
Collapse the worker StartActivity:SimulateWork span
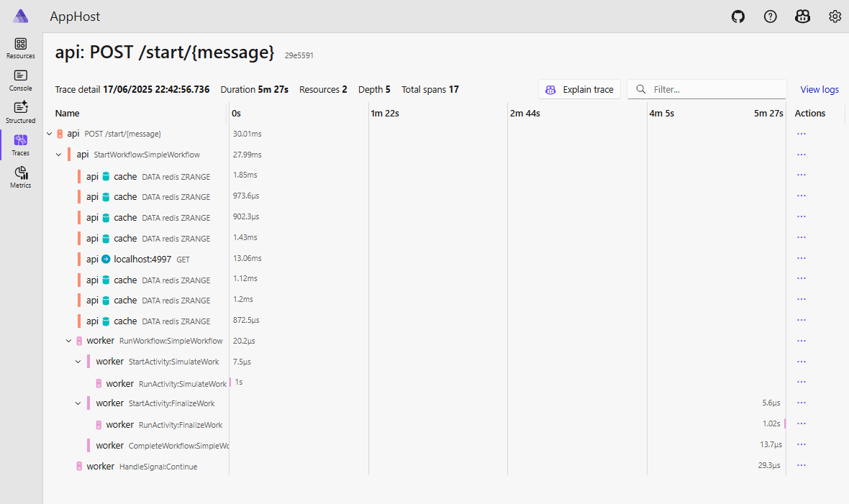pyautogui.click(x=78, y=362)
